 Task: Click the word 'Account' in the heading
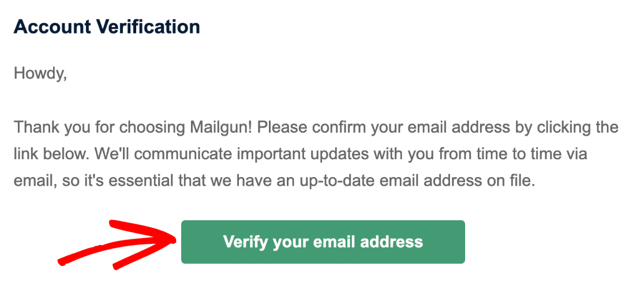pos(52,27)
